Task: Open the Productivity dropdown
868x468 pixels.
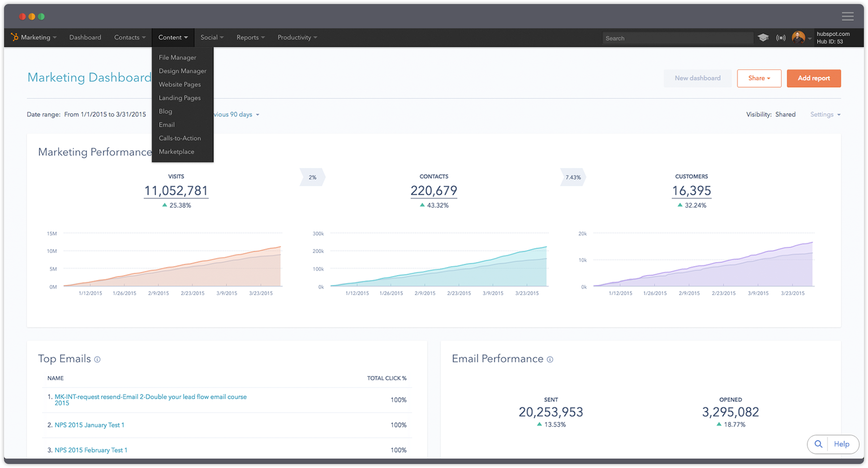Action: 297,37
